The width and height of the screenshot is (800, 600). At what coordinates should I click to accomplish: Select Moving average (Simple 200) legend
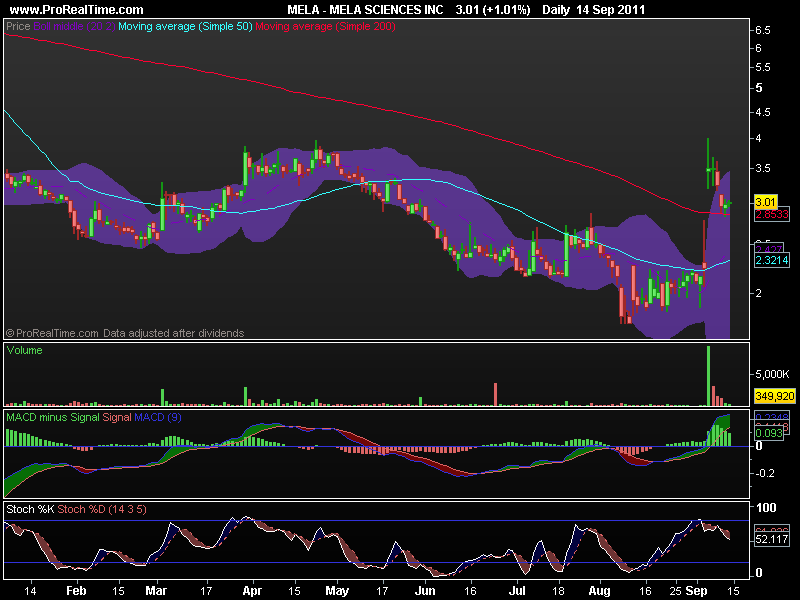325,26
